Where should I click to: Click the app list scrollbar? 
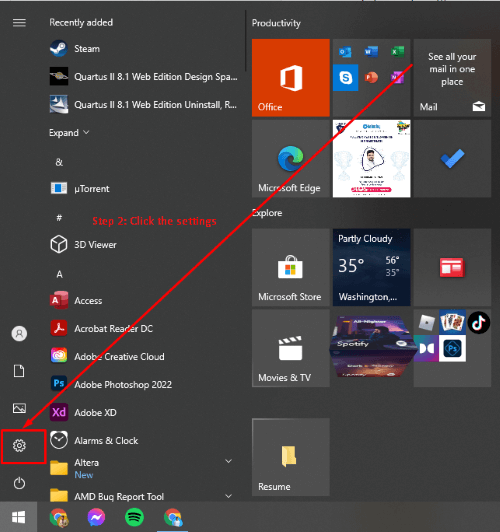pos(245,41)
